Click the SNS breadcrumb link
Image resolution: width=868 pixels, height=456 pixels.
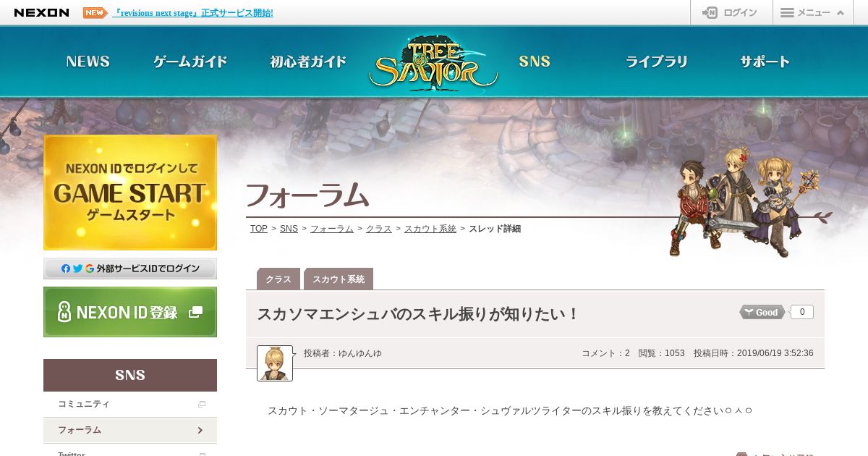click(289, 229)
